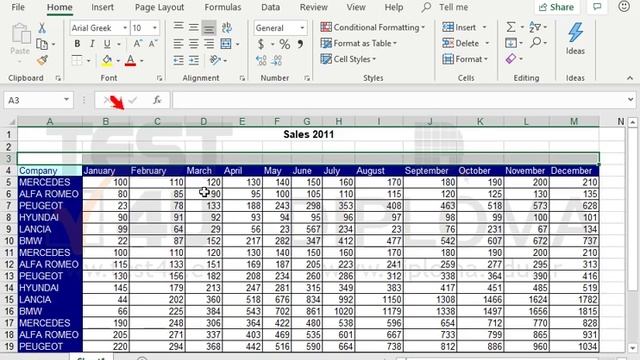
Task: Click the vertical scrollbar down arrow
Action: pos(633,348)
